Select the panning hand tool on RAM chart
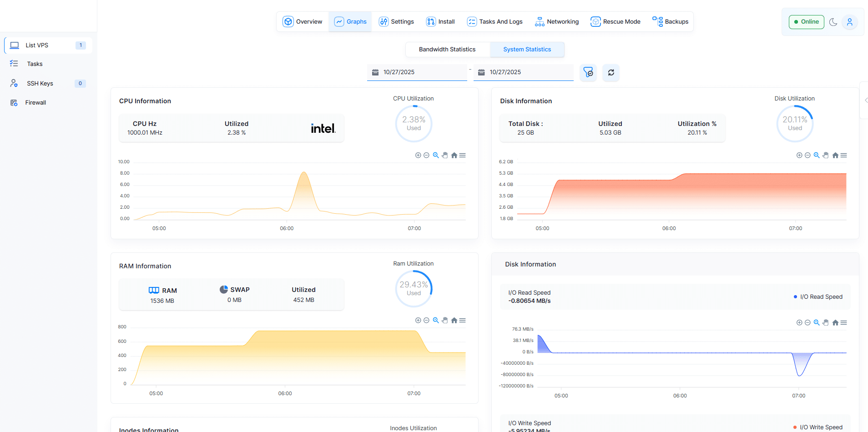 [x=445, y=321]
